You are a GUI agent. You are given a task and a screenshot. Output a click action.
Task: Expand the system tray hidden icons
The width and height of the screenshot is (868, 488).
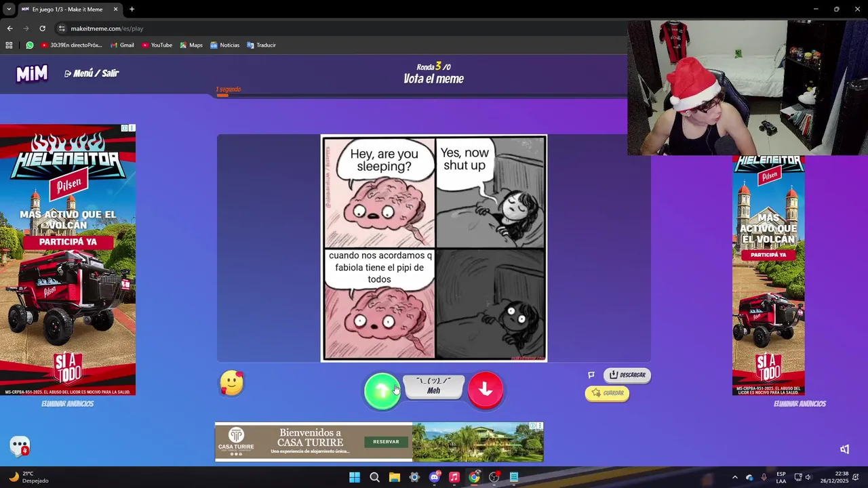tap(734, 477)
